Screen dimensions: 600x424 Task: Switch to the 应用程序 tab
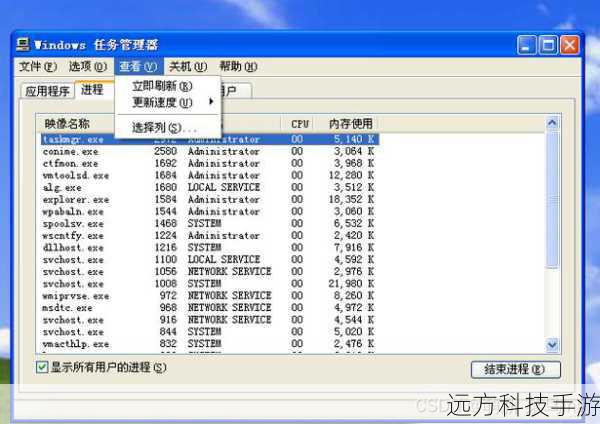pos(47,91)
